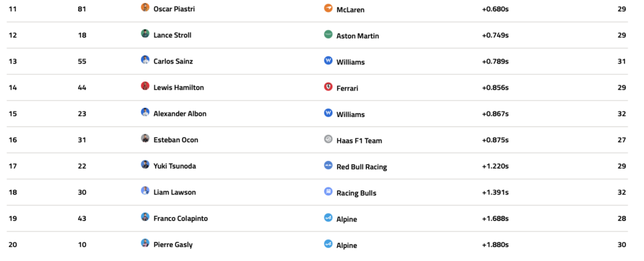Click Pierre Gasly's Alpine team logo

click(328, 244)
